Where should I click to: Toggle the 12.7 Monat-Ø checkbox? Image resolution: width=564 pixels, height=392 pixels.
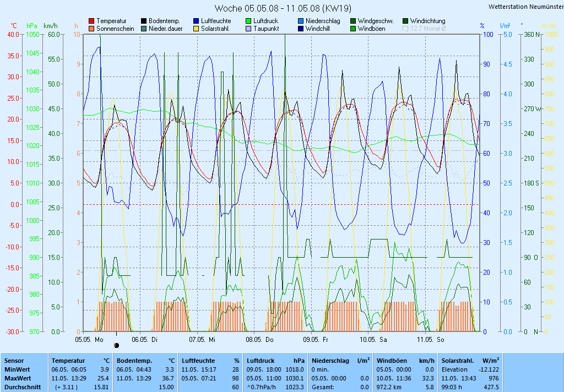(x=405, y=29)
